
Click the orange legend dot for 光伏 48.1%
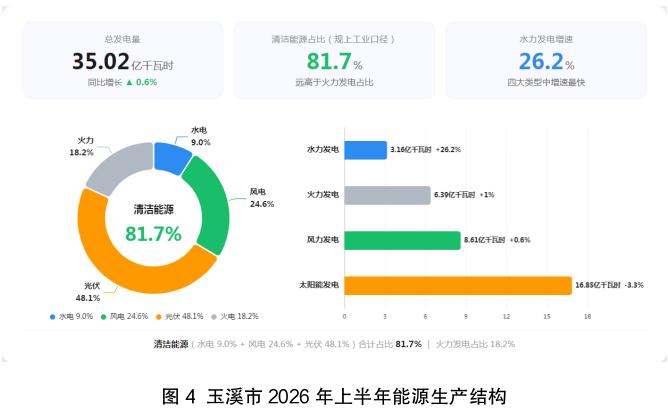pos(158,317)
